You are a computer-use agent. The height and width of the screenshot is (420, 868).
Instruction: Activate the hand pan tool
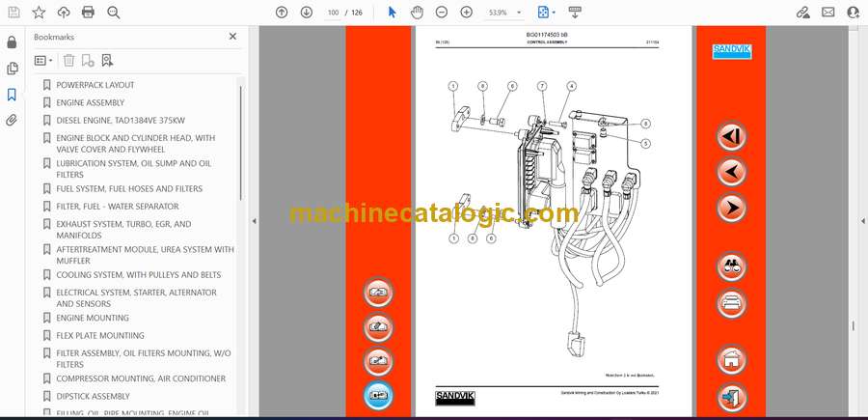(x=417, y=13)
